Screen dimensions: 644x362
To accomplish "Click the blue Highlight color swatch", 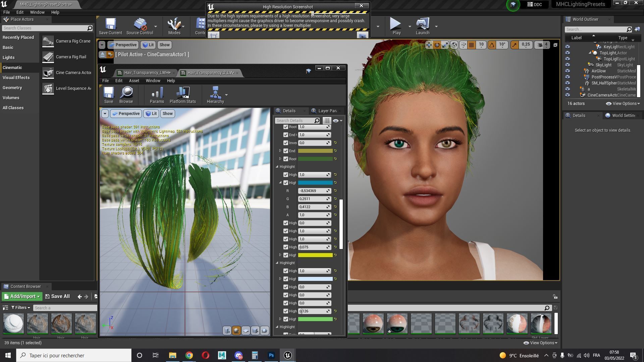I will pyautogui.click(x=315, y=183).
